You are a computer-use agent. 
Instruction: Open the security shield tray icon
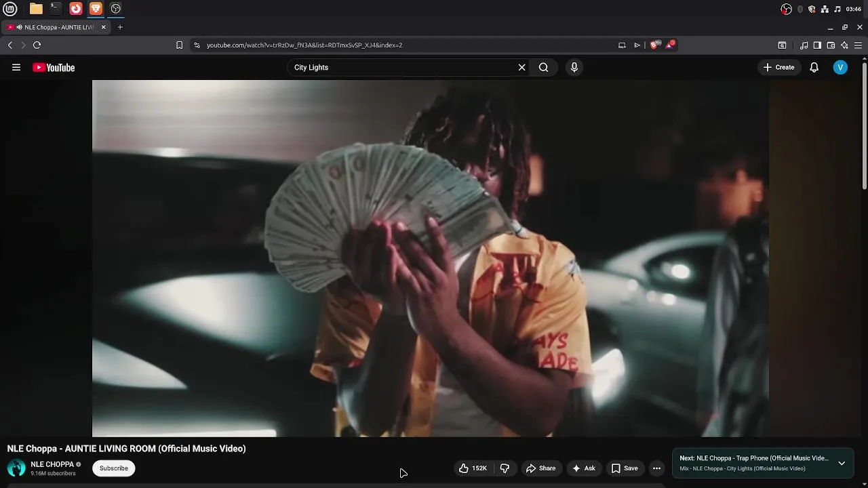pos(812,9)
